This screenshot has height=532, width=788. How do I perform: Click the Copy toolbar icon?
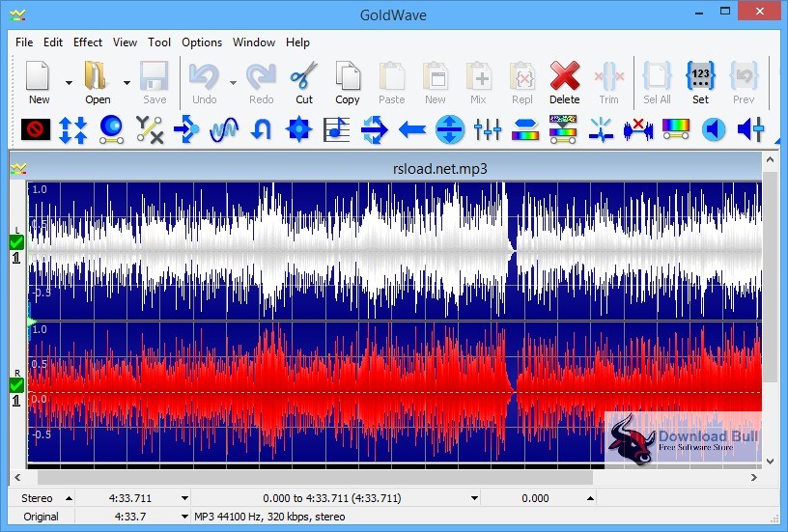click(348, 76)
